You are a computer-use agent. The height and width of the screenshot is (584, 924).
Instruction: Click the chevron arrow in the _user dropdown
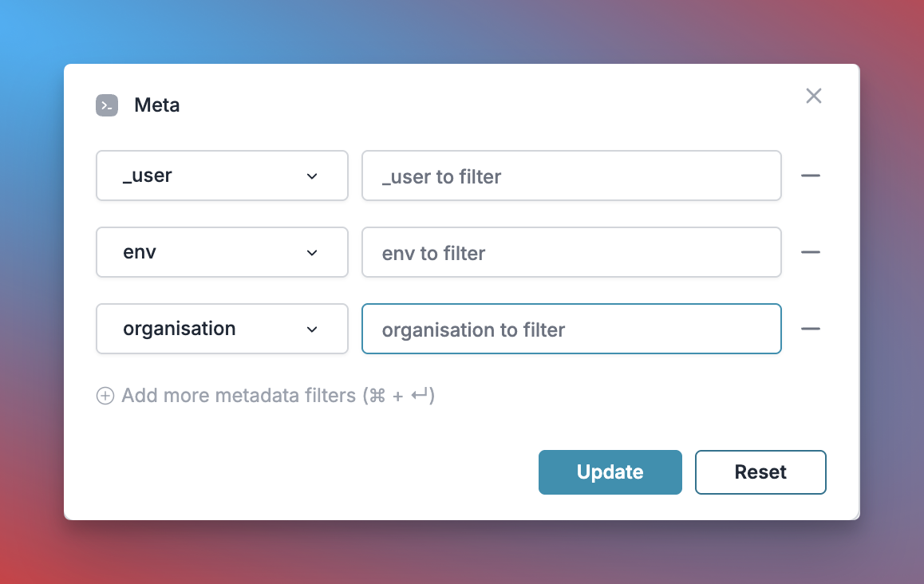312,176
